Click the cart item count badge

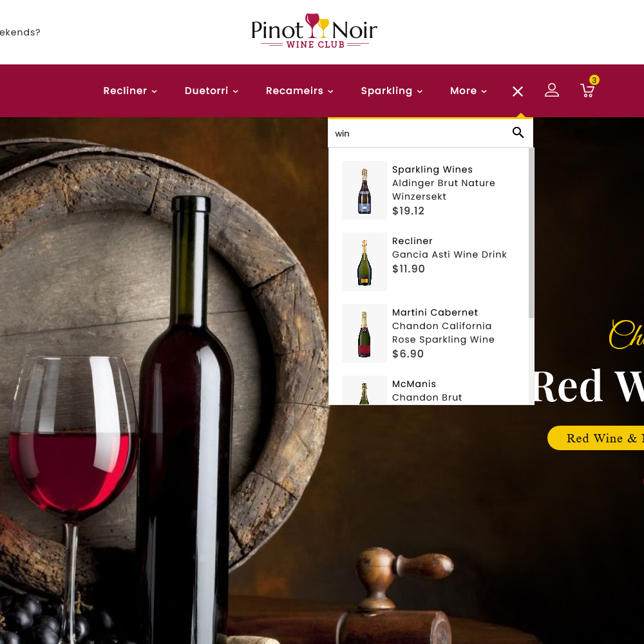(594, 80)
